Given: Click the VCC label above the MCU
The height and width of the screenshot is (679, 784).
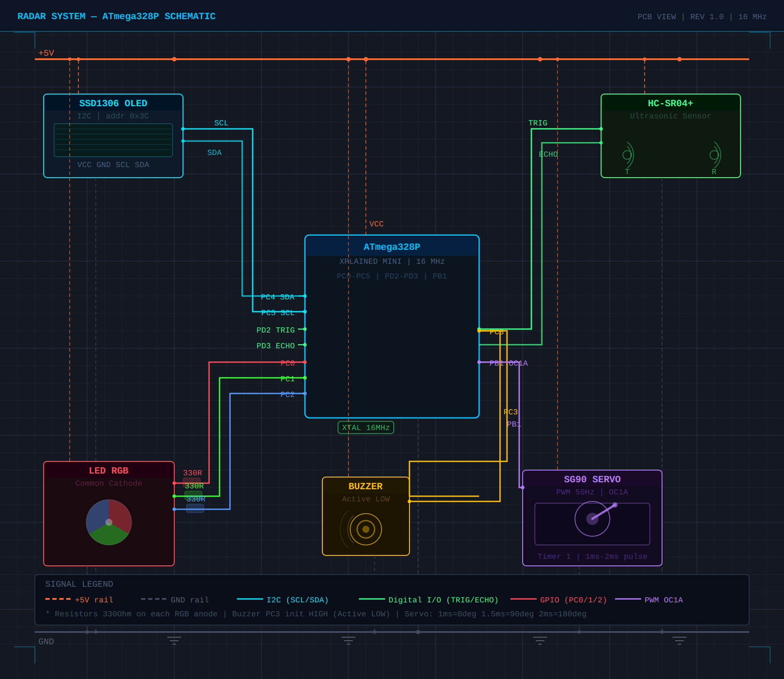Looking at the screenshot, I should click(376, 224).
